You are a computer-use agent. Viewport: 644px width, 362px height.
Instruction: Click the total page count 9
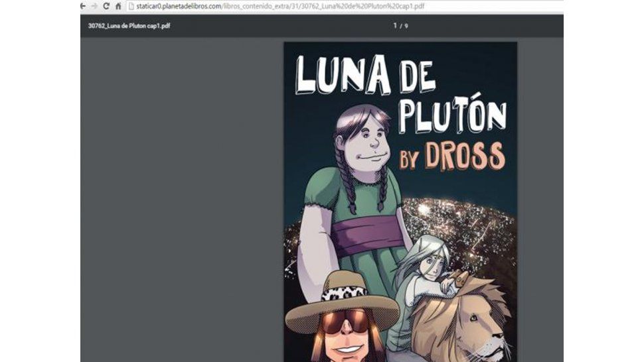(x=406, y=27)
